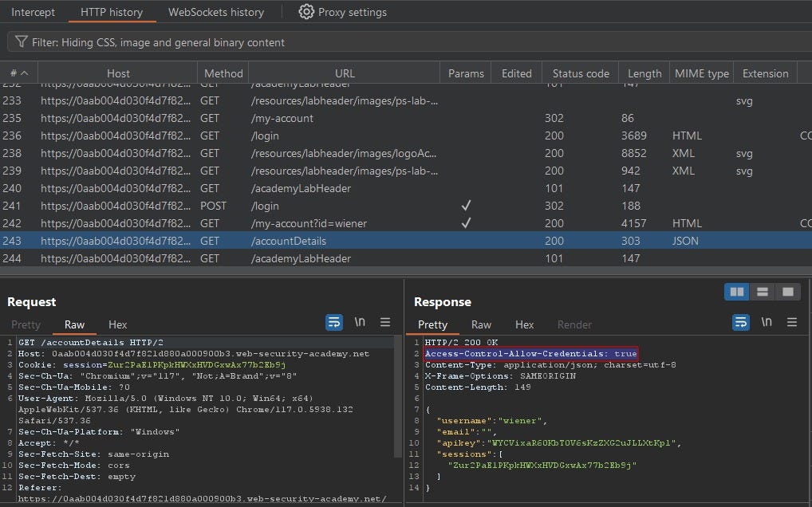Viewport: 812px width, 507px height.
Task: Select the side-by-side editor layout icon
Action: 736,292
